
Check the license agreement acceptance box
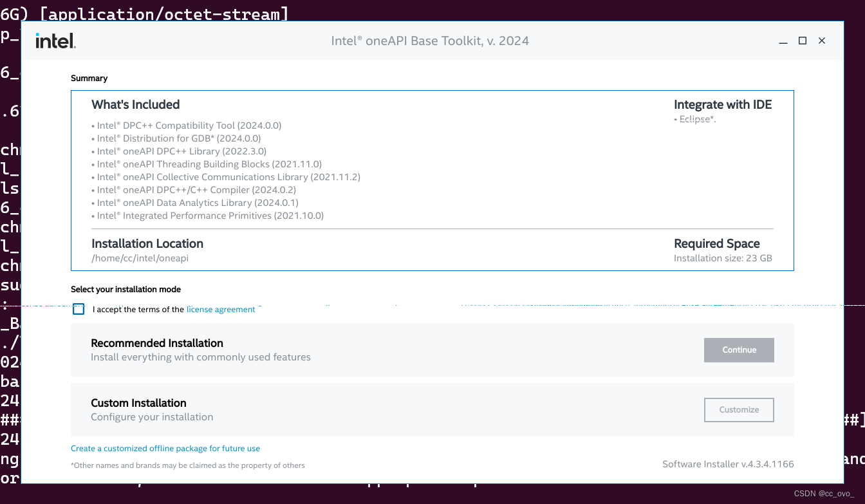(78, 309)
